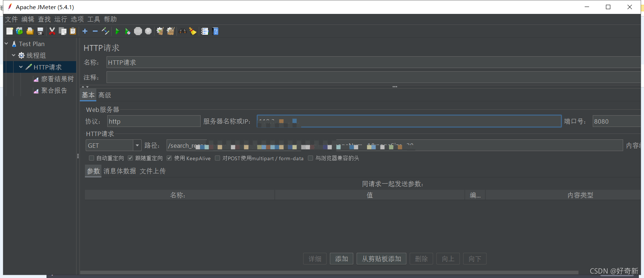The height and width of the screenshot is (278, 644).
Task: Click the 向下 button
Action: point(475,259)
